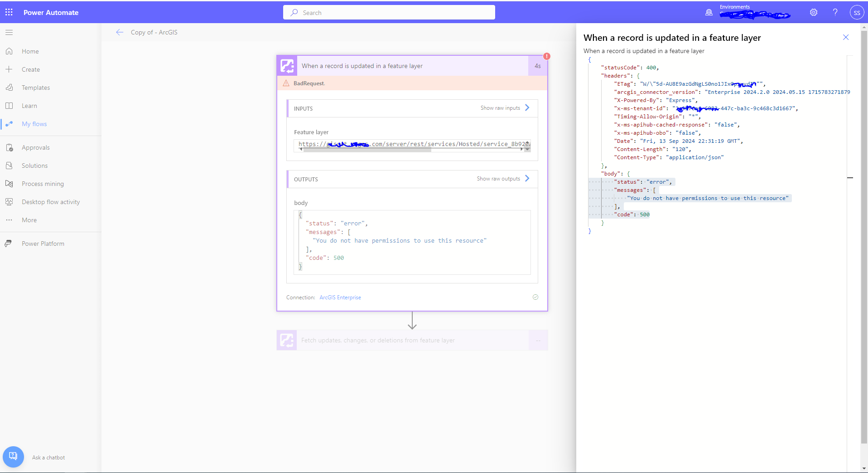Select Learn in the navigation menu
Image resolution: width=868 pixels, height=473 pixels.
tap(29, 105)
